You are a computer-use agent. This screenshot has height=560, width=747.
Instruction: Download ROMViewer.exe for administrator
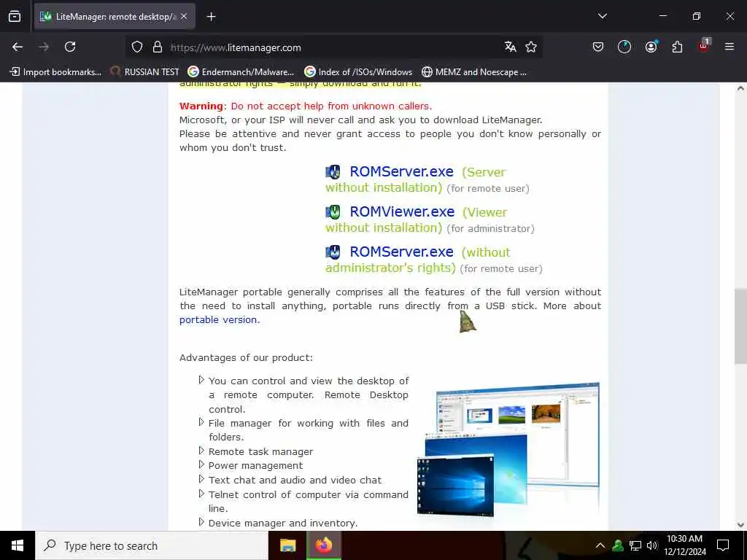[402, 211]
